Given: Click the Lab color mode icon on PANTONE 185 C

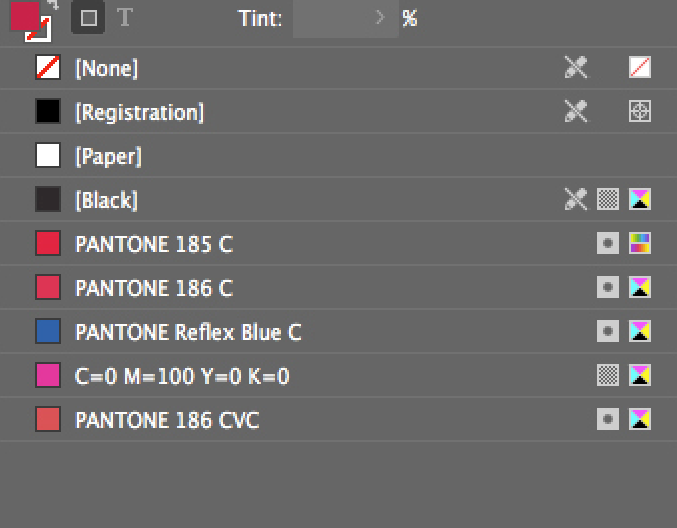Looking at the screenshot, I should pos(640,244).
